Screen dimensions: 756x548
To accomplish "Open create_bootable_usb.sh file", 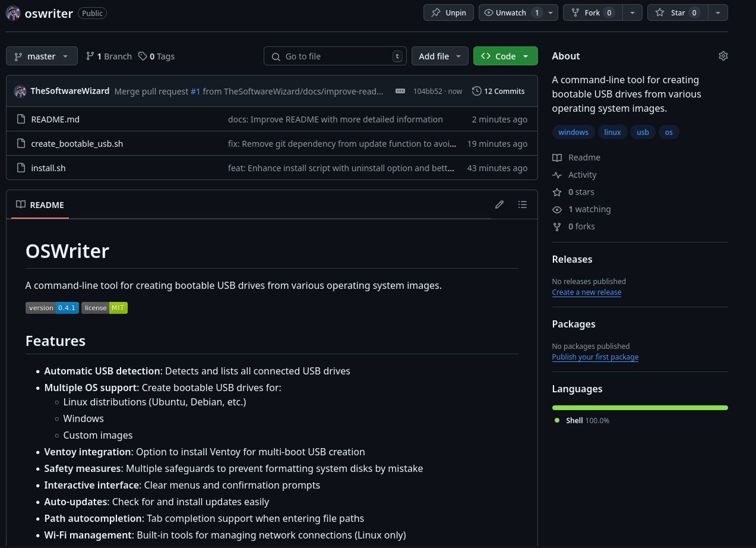I will (77, 143).
